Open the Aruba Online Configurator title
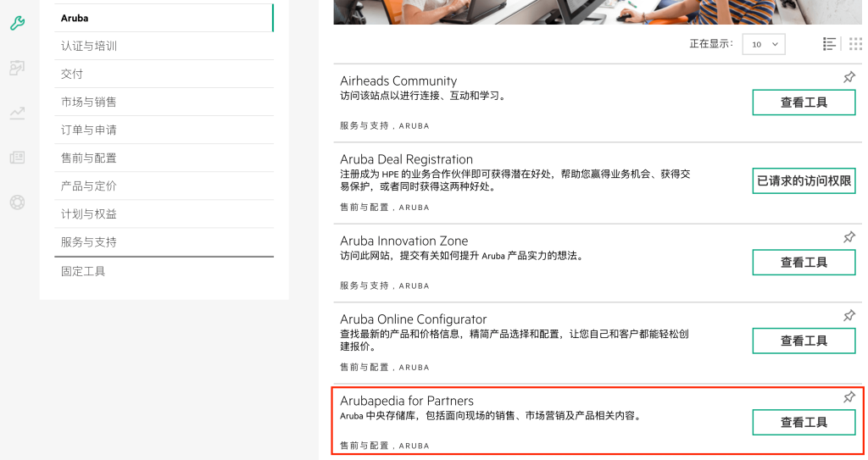 coord(414,319)
